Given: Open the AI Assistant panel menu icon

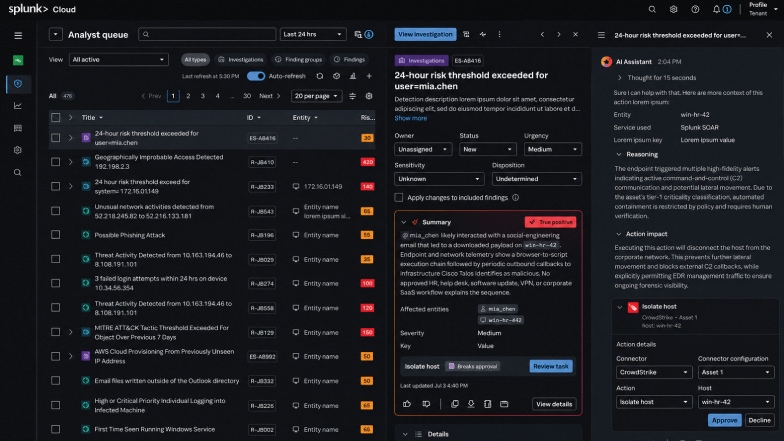Looking at the screenshot, I should tap(602, 35).
